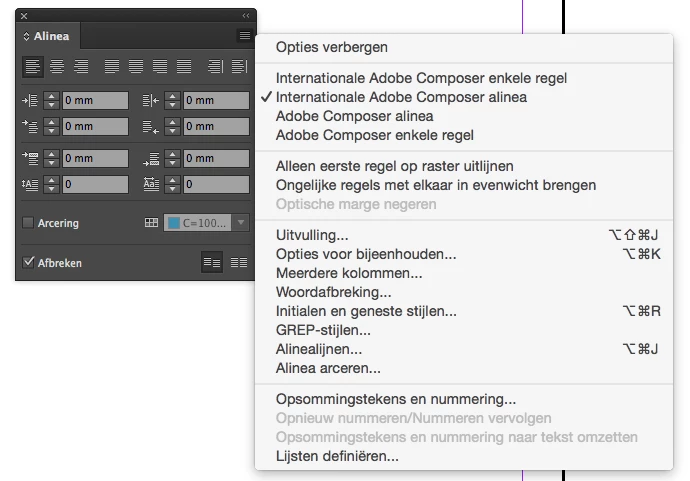This screenshot has width=690, height=481.
Task: Open Opties voor bijeenhouden...
Action: pos(464,254)
